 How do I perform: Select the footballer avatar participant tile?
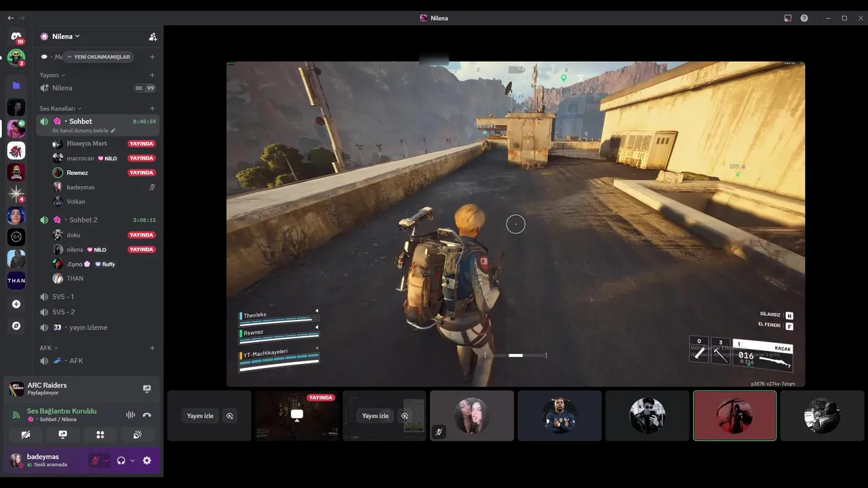(559, 415)
